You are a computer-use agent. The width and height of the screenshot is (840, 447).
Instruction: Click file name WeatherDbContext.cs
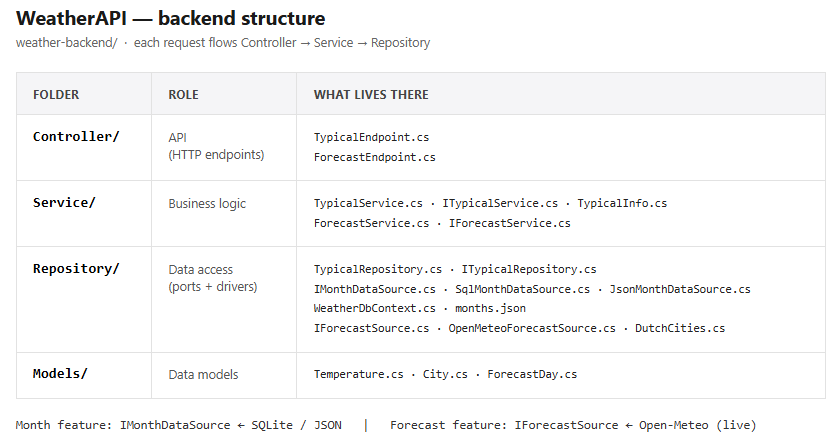374,308
